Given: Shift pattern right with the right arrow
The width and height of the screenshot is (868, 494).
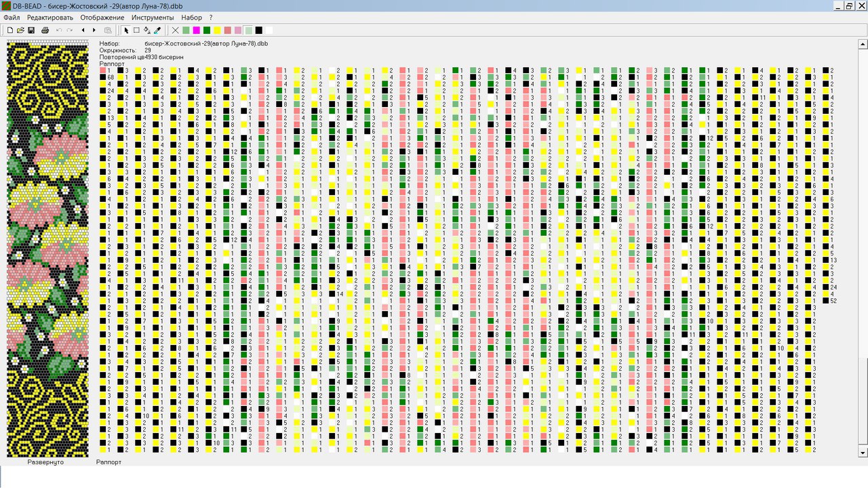Looking at the screenshot, I should [x=94, y=30].
